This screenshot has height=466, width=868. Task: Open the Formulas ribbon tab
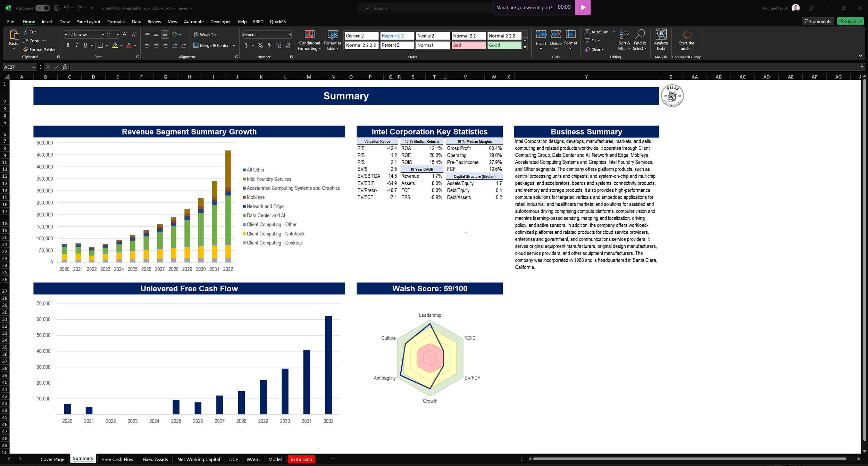(116, 22)
